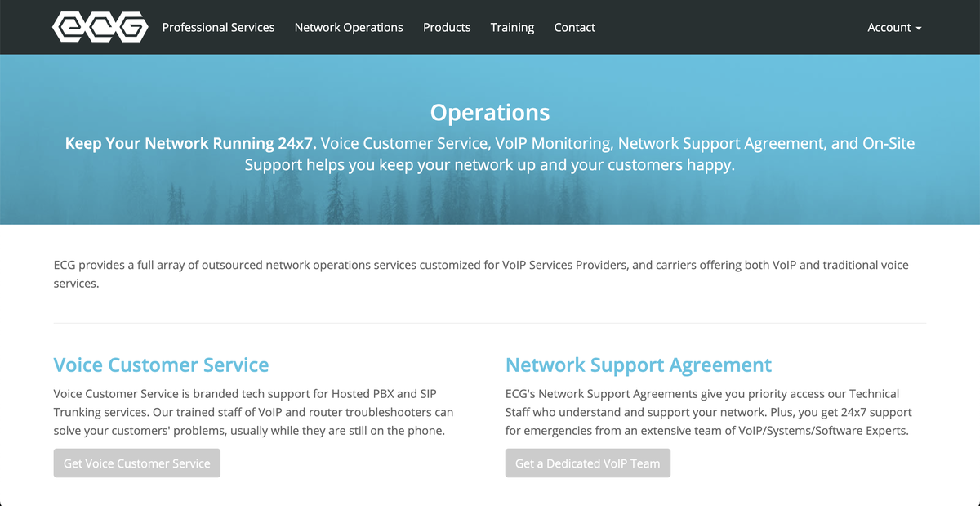Open the Voice Customer Service heading link
980x506 pixels.
161,365
